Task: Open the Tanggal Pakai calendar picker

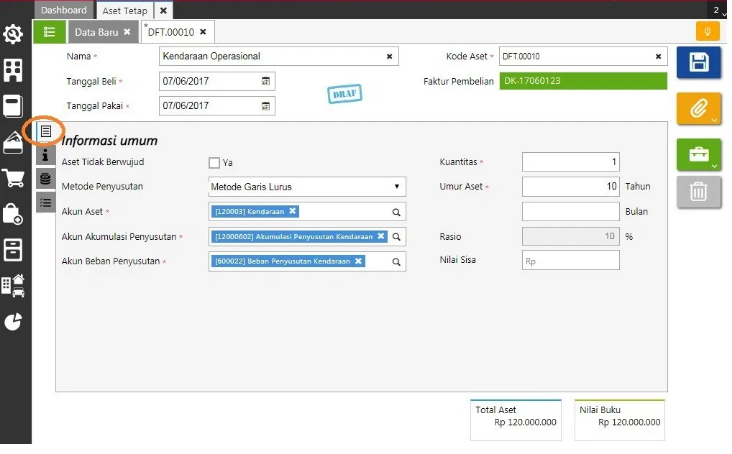Action: point(265,106)
